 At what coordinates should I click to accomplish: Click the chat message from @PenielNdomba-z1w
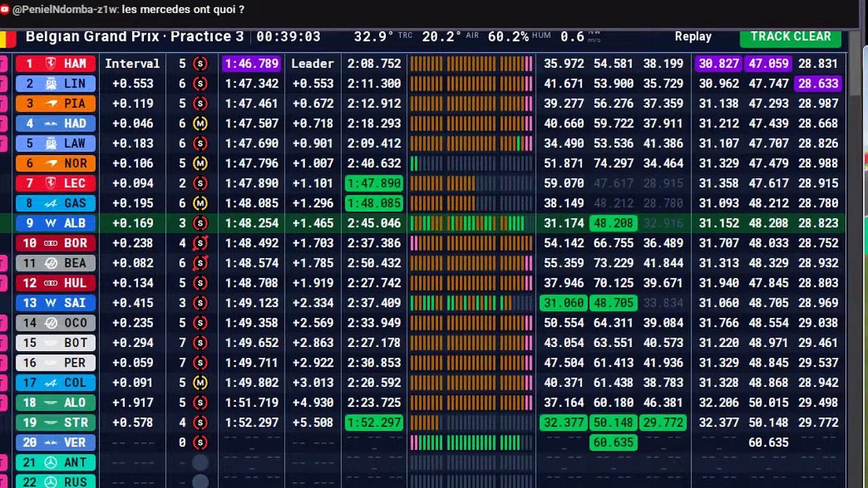(123, 9)
